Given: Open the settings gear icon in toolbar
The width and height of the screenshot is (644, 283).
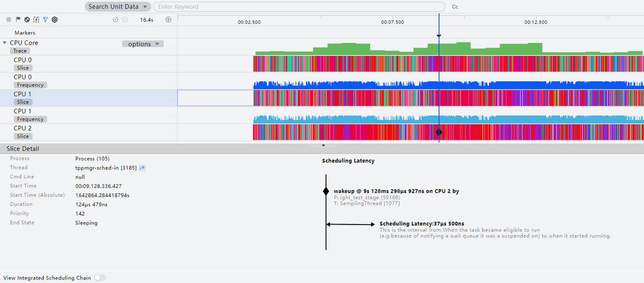Looking at the screenshot, I should [54, 19].
